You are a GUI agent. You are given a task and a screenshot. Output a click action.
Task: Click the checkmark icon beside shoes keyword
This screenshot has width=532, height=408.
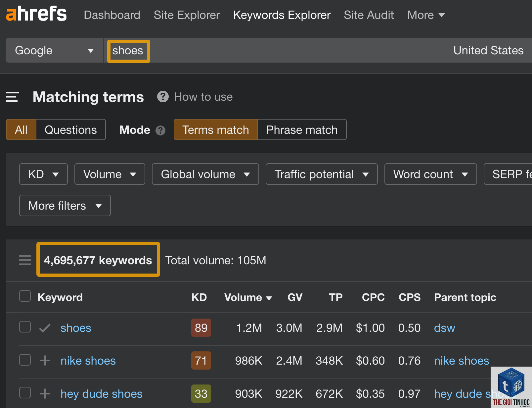point(45,328)
